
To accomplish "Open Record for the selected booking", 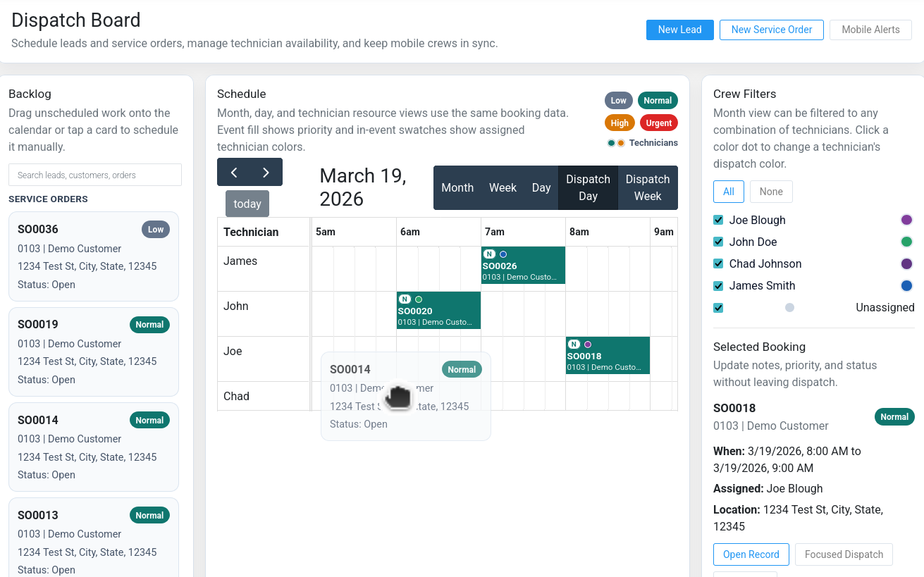I will pos(751,554).
